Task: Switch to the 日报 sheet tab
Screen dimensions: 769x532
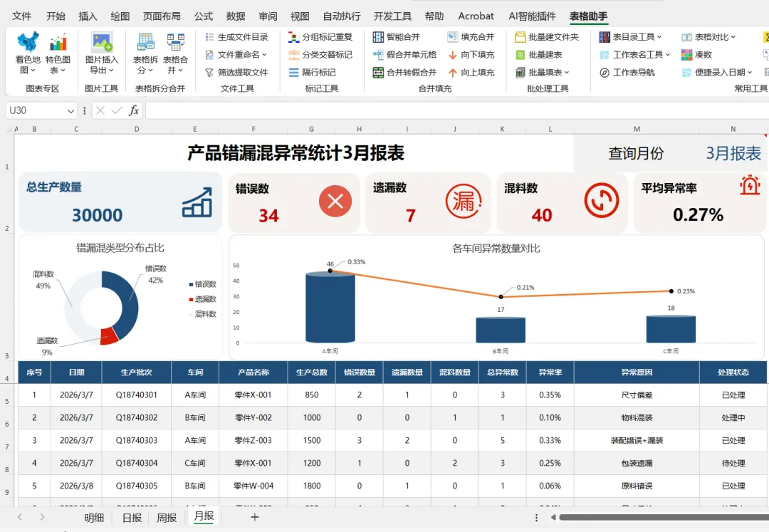Action: (132, 518)
